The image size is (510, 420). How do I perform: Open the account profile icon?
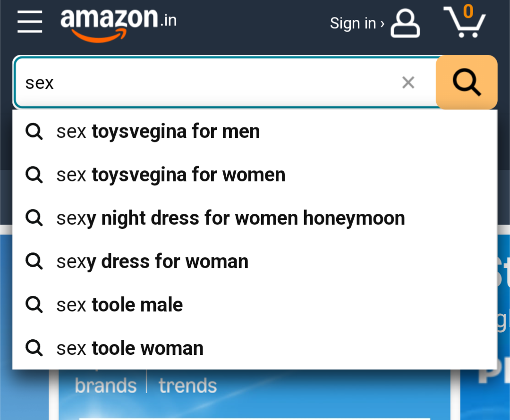[405, 24]
